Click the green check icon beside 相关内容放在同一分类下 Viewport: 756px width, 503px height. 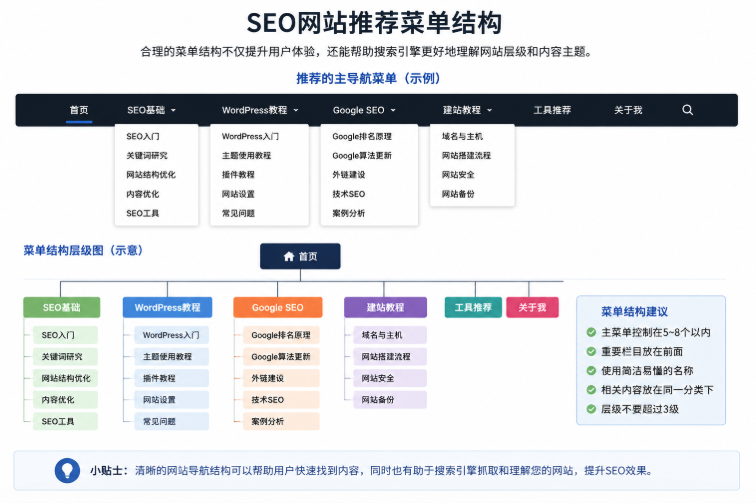591,390
